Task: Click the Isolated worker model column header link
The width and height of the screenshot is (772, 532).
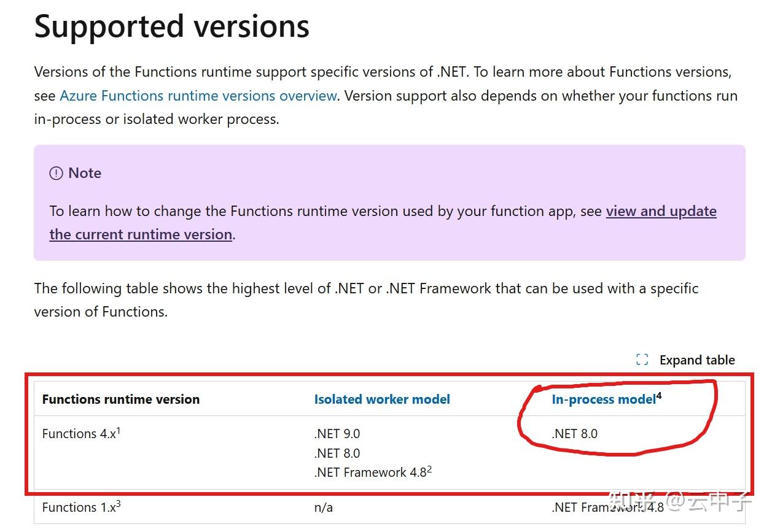Action: (381, 399)
